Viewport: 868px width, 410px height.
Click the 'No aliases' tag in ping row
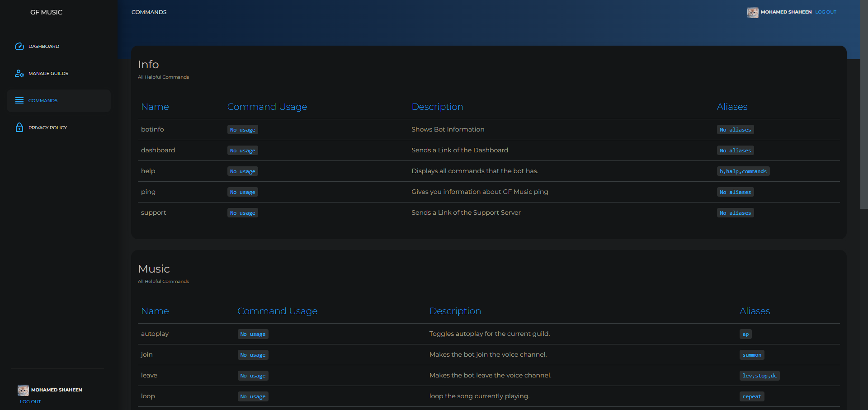pos(736,192)
